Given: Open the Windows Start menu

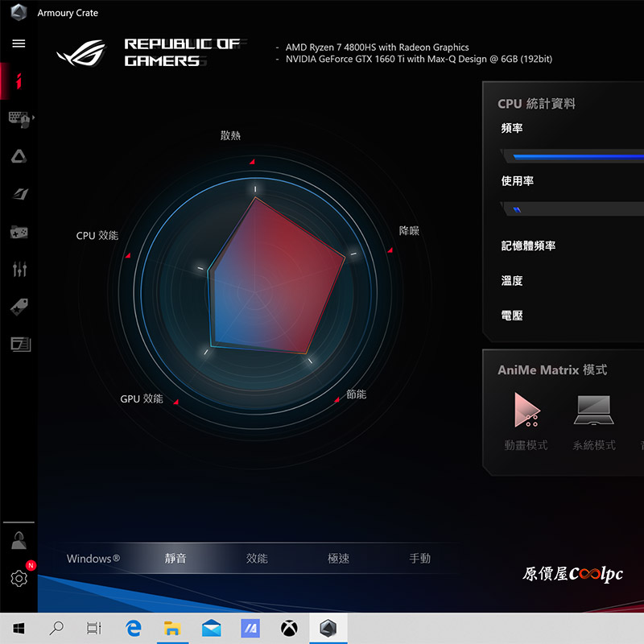Looking at the screenshot, I should [x=19, y=628].
